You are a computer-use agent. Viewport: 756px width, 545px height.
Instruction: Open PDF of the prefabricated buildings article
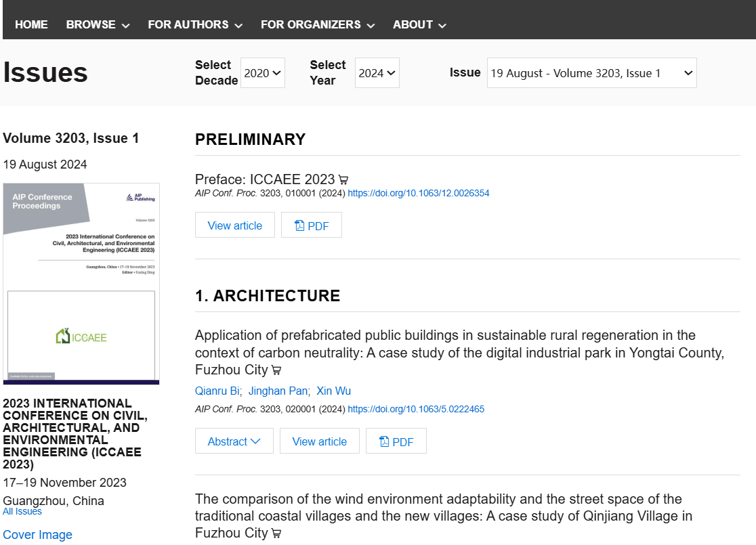pos(396,441)
